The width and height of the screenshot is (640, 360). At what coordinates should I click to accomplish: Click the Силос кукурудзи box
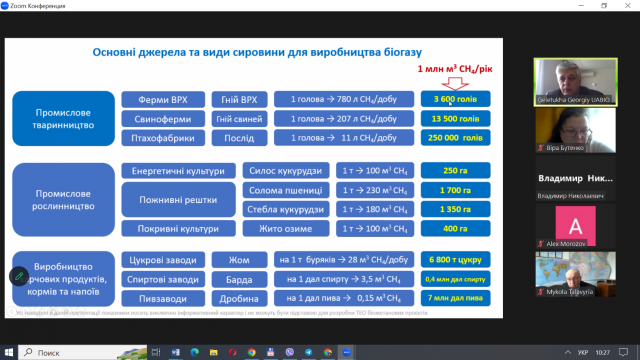[286, 171]
